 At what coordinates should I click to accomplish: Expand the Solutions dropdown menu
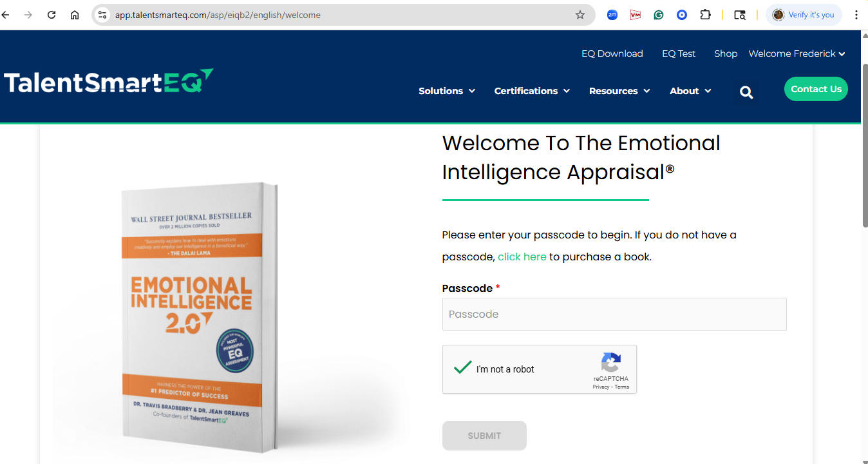click(x=447, y=91)
